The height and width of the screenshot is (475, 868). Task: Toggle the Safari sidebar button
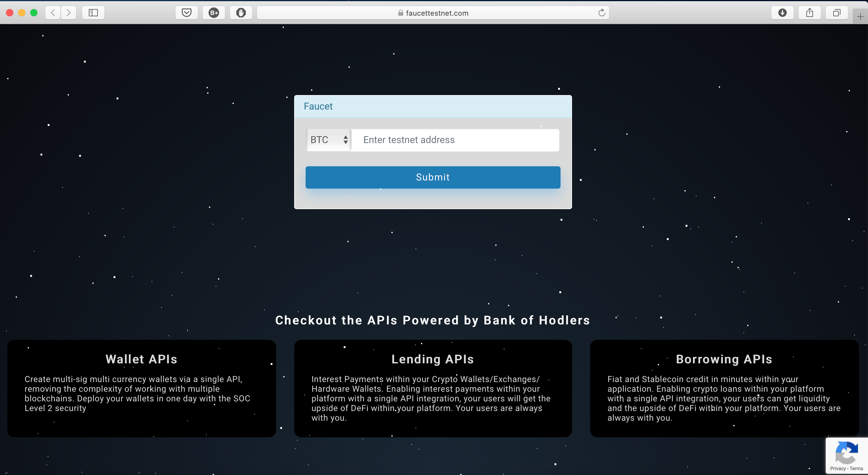click(93, 13)
